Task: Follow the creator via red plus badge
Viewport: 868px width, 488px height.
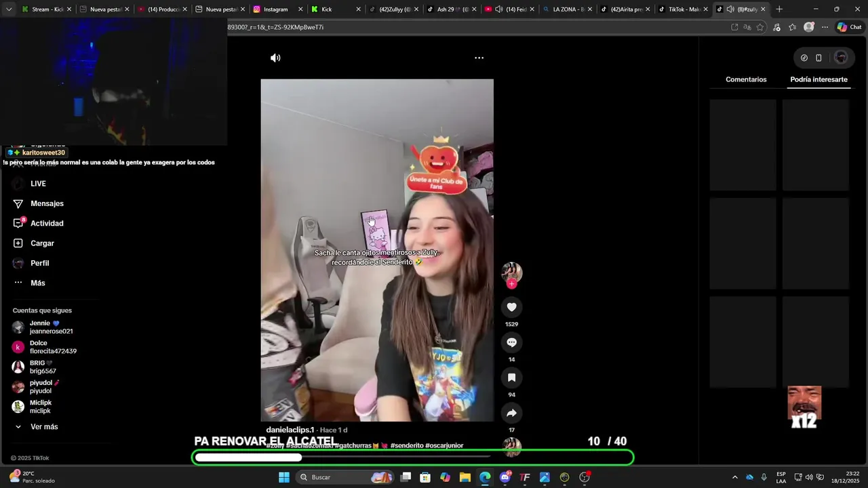Action: (x=511, y=284)
